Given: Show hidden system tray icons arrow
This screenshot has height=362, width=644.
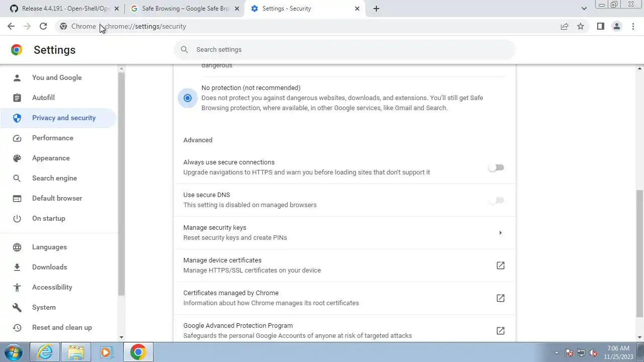Looking at the screenshot, I should (x=556, y=353).
